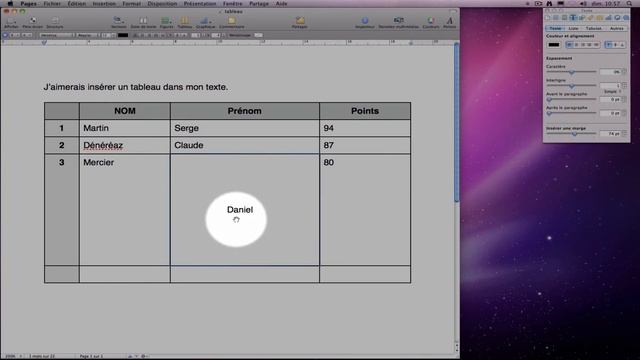
Task: Adjust the Insérer une marge slider
Action: (571, 133)
